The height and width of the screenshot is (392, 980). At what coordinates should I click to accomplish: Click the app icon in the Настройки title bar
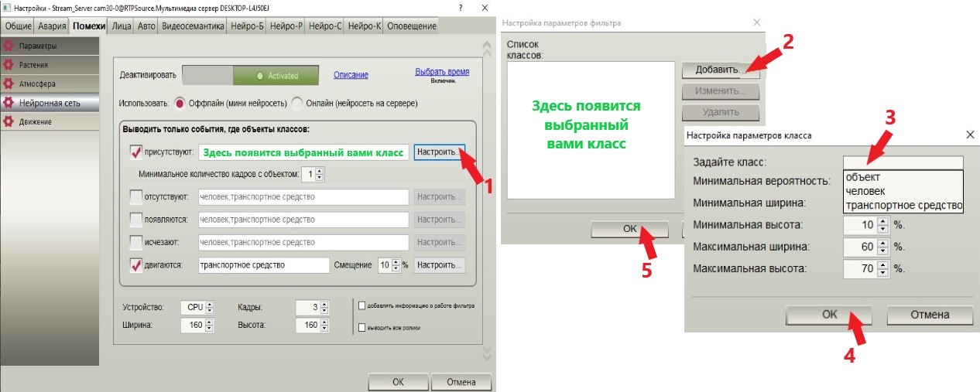[x=6, y=6]
